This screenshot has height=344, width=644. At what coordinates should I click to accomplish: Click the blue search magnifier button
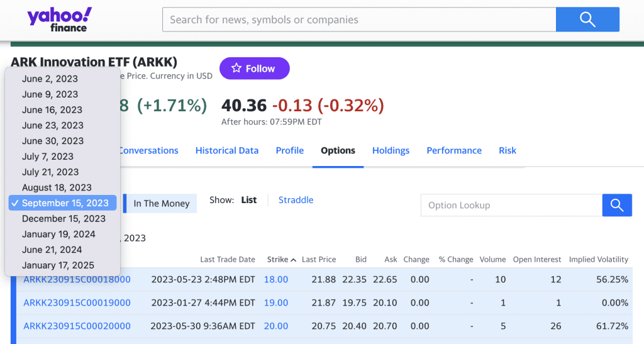[x=587, y=19]
